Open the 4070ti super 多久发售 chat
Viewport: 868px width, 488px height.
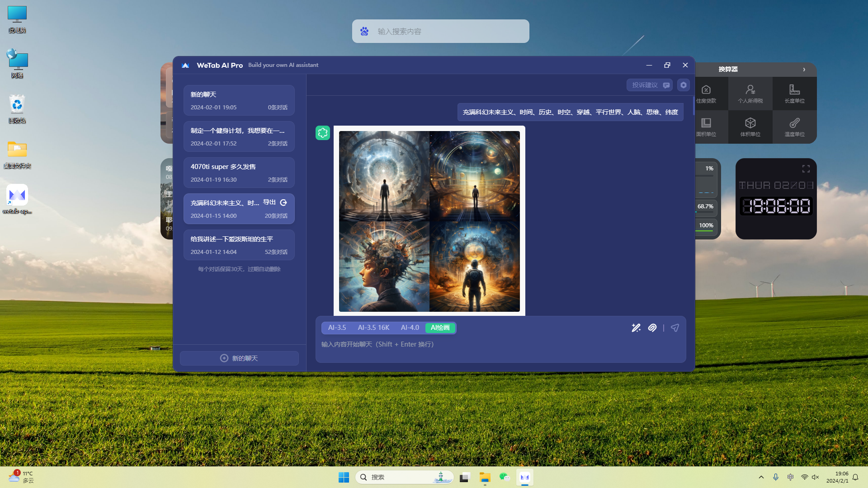click(x=239, y=173)
